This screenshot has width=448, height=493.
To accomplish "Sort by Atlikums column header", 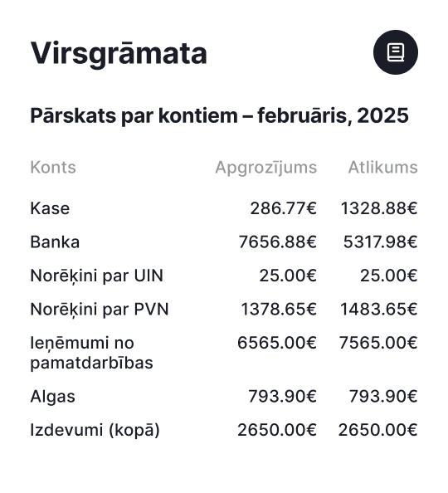I will (382, 168).
